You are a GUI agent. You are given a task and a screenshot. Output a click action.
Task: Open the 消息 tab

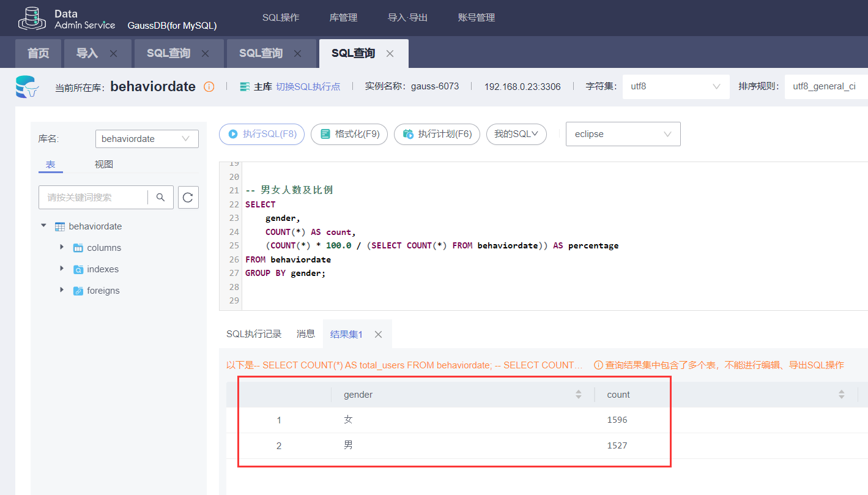coord(306,334)
